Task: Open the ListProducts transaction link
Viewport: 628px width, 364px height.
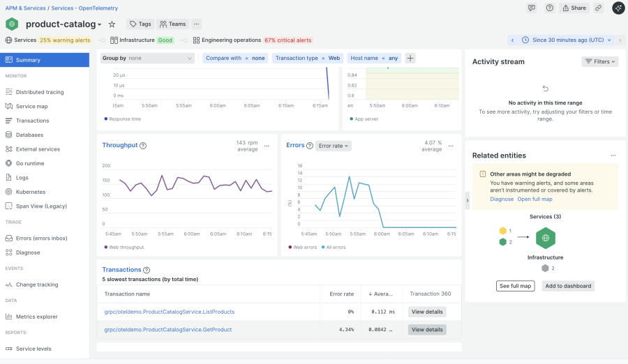Action: coord(170,312)
